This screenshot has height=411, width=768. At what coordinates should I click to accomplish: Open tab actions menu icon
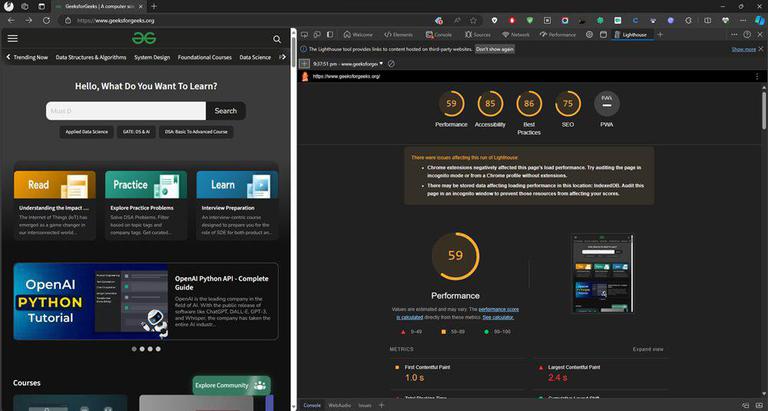point(41,6)
